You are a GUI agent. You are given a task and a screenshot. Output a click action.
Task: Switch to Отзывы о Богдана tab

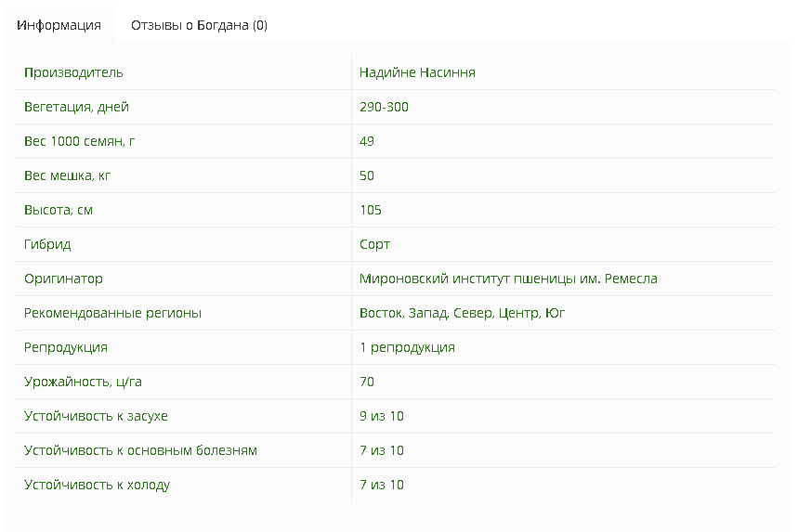(199, 25)
